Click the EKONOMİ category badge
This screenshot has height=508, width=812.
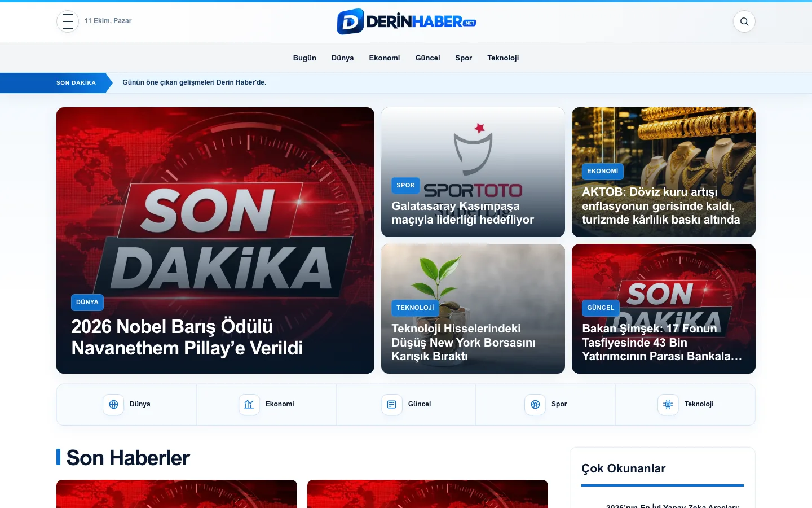click(602, 171)
